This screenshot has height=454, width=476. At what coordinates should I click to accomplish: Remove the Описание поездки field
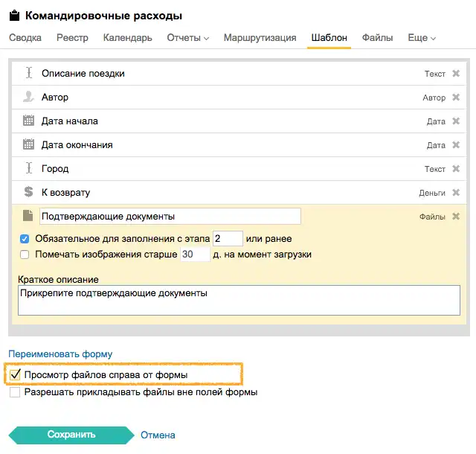(456, 73)
